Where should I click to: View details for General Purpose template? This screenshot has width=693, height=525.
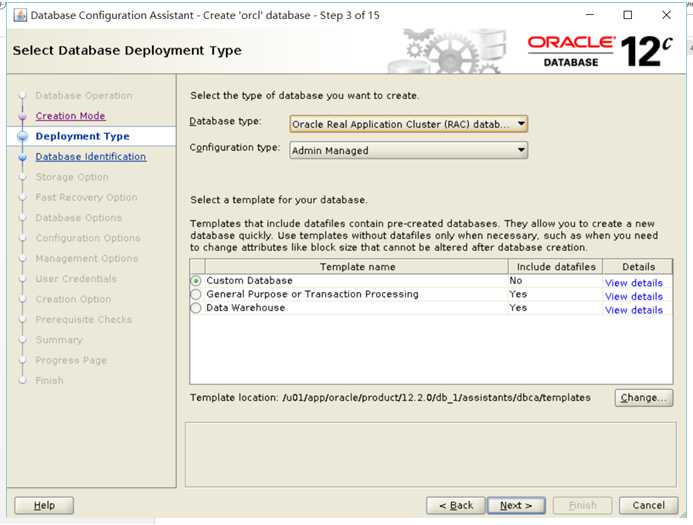pos(634,297)
